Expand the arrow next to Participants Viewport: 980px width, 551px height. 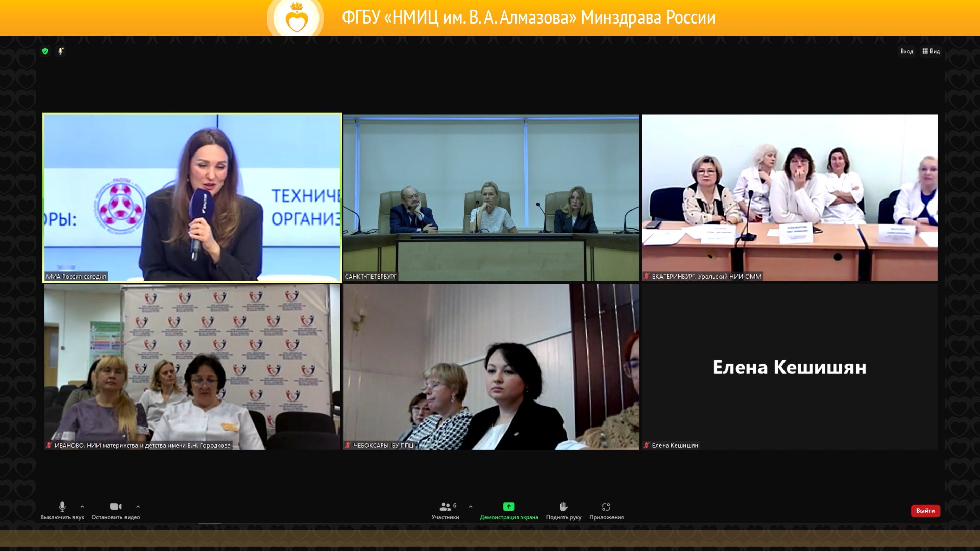click(x=471, y=507)
